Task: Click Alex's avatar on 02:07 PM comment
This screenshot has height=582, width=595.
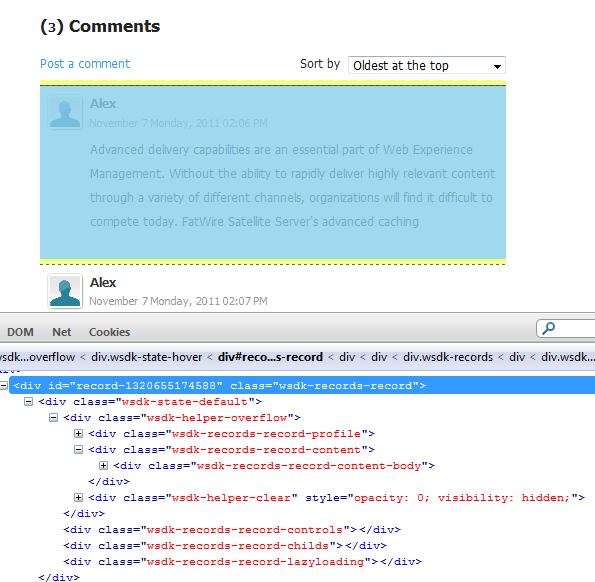Action: point(65,291)
